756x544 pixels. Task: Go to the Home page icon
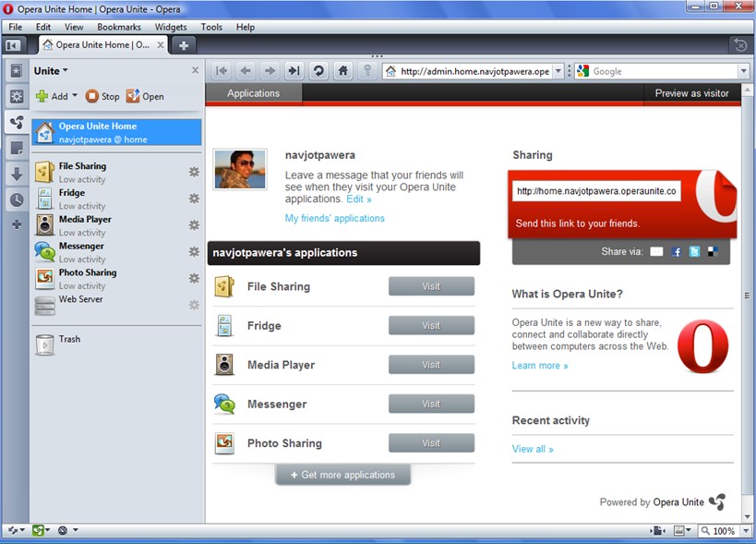(x=342, y=71)
